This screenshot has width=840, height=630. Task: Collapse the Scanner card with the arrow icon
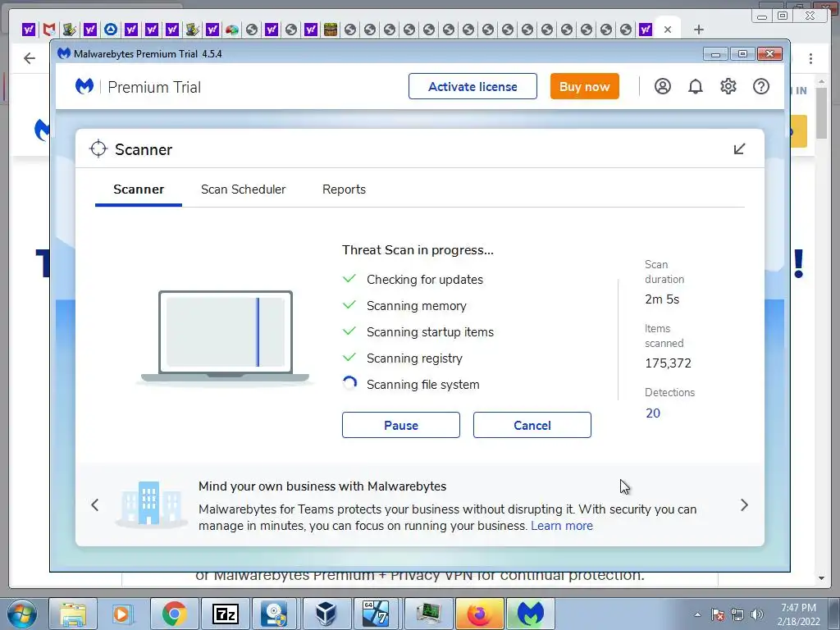click(x=739, y=149)
